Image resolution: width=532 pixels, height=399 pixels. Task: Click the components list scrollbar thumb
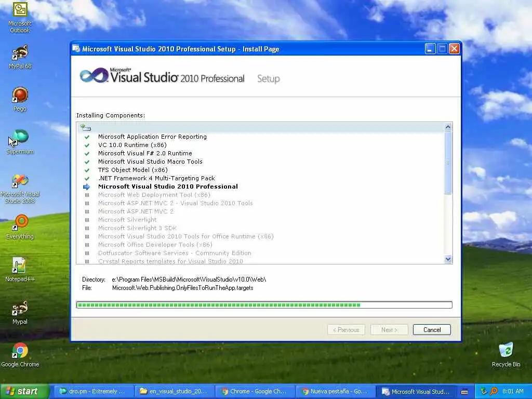(x=448, y=163)
